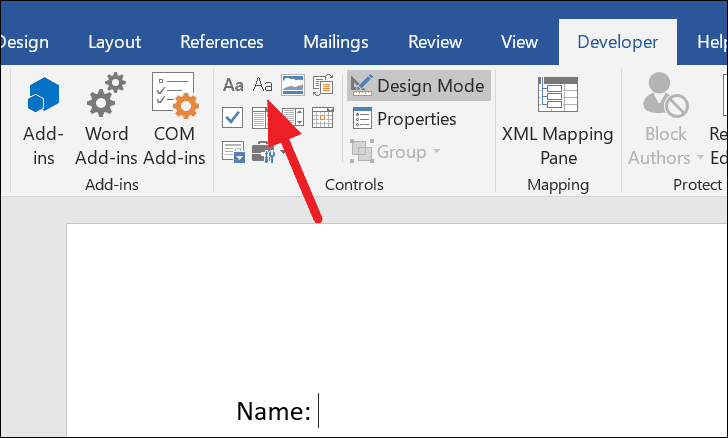Click after the Name: text in document
Image resolution: width=728 pixels, height=438 pixels.
pyautogui.click(x=318, y=411)
